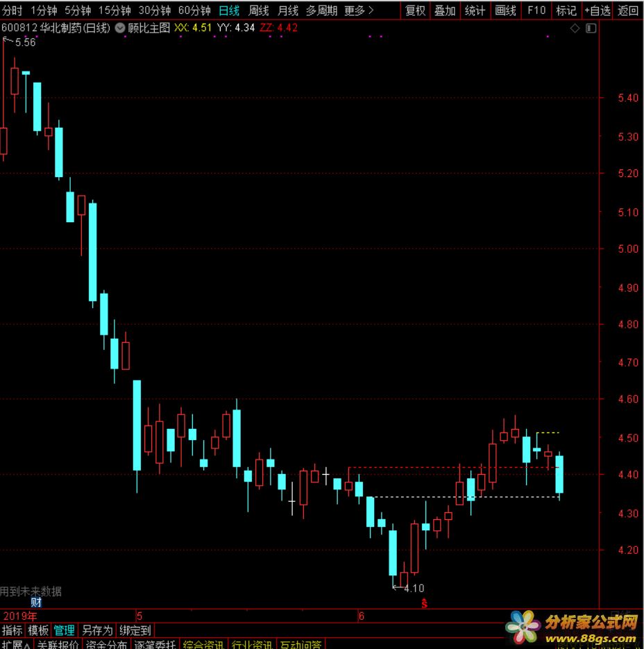
Task: Click the diamond icon at chart top-right
Action: [x=575, y=28]
